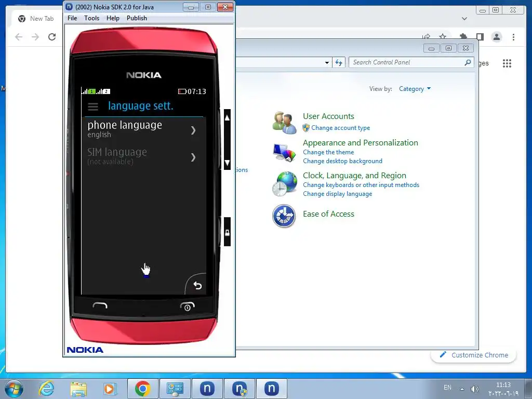Open Chrome profile avatar
Image resolution: width=532 pixels, height=399 pixels.
[496, 37]
